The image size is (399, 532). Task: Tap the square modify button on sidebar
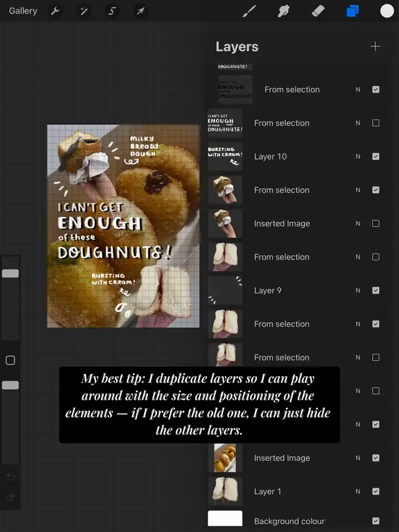[x=10, y=360]
